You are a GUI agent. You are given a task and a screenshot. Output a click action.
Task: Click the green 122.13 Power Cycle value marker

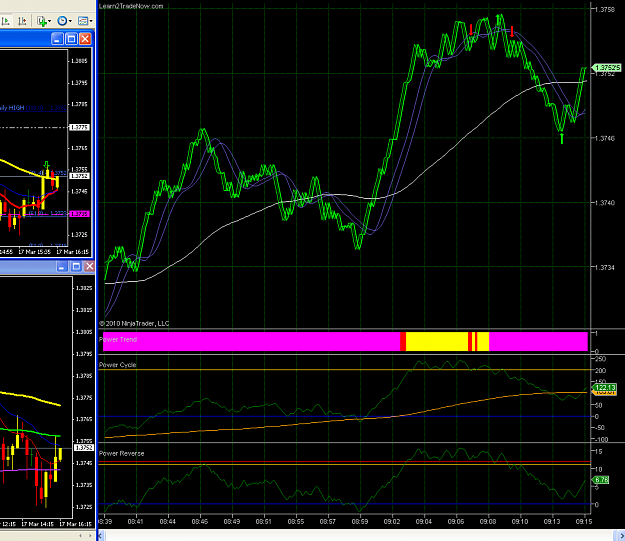point(605,388)
